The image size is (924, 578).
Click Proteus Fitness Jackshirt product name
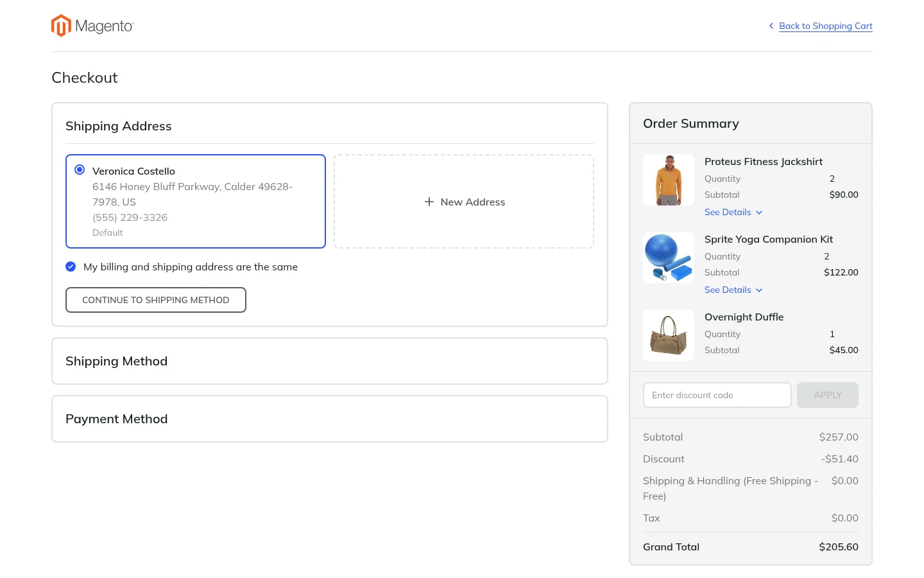(x=764, y=162)
